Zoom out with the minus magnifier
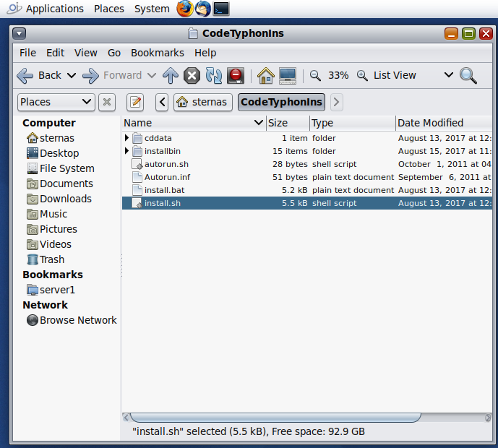Image resolution: width=498 pixels, height=448 pixels. coord(315,76)
